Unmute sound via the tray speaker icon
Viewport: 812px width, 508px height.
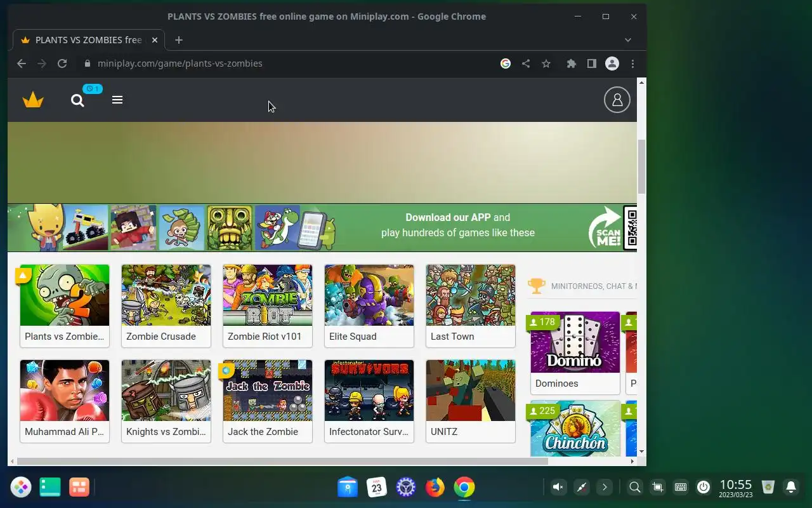(x=558, y=487)
